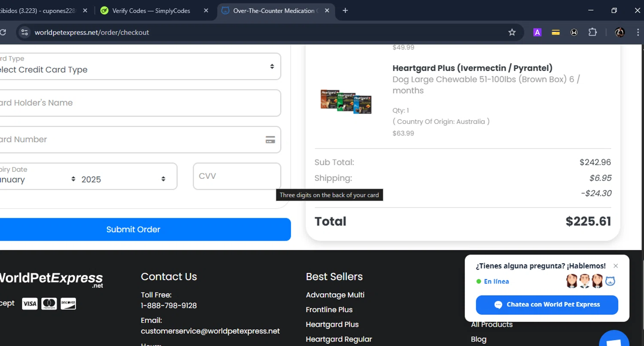Open the Heartgard Regular link
Viewport: 644px width, 346px height.
[339, 339]
